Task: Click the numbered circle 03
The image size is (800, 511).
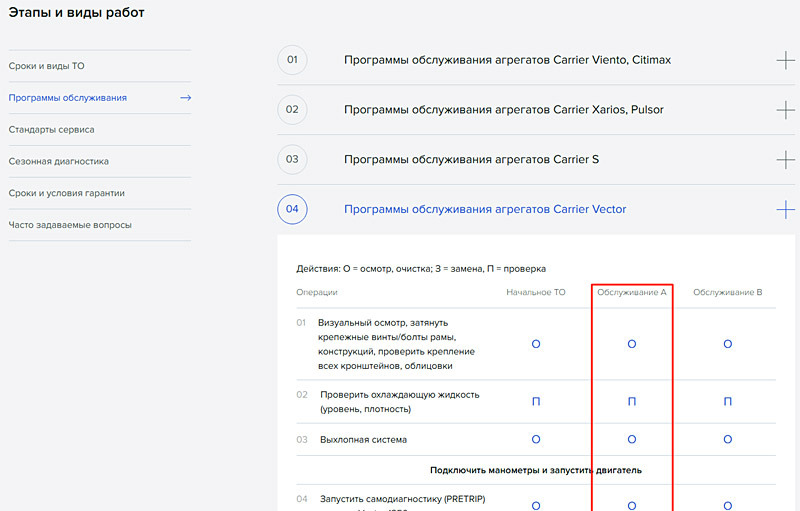Action: (x=292, y=159)
